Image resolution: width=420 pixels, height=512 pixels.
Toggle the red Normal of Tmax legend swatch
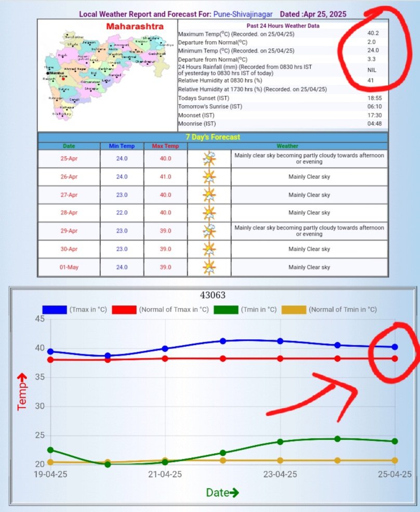tap(124, 310)
